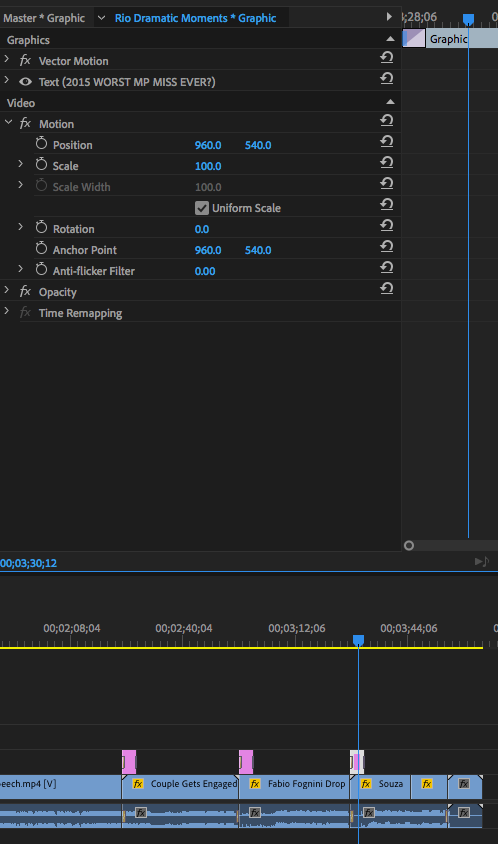Collapse the Motion effect properties

(8, 122)
